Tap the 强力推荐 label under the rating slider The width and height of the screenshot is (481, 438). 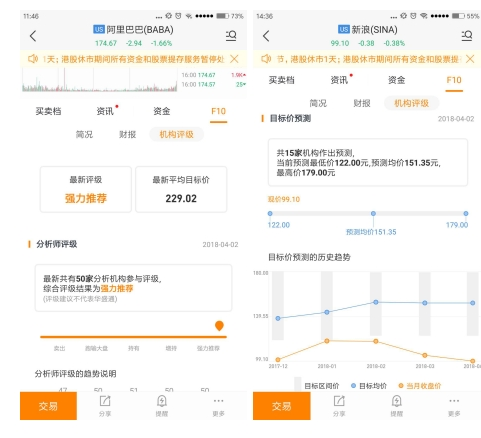point(208,348)
